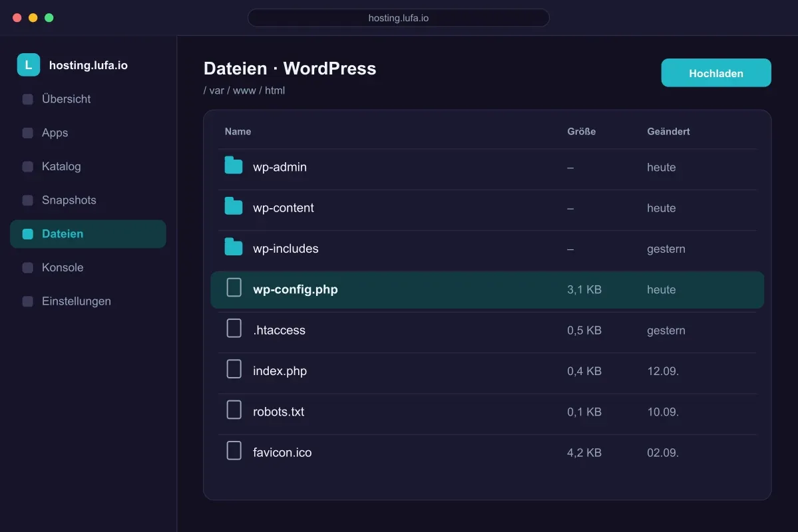The height and width of the screenshot is (532, 798).
Task: Navigate to www in the breadcrumb
Action: [244, 90]
